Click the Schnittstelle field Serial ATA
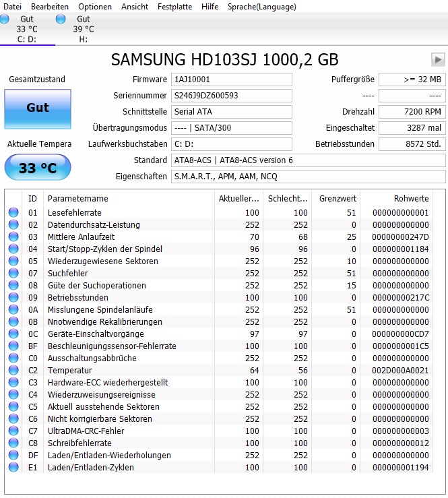This screenshot has width=448, height=498. [x=232, y=112]
